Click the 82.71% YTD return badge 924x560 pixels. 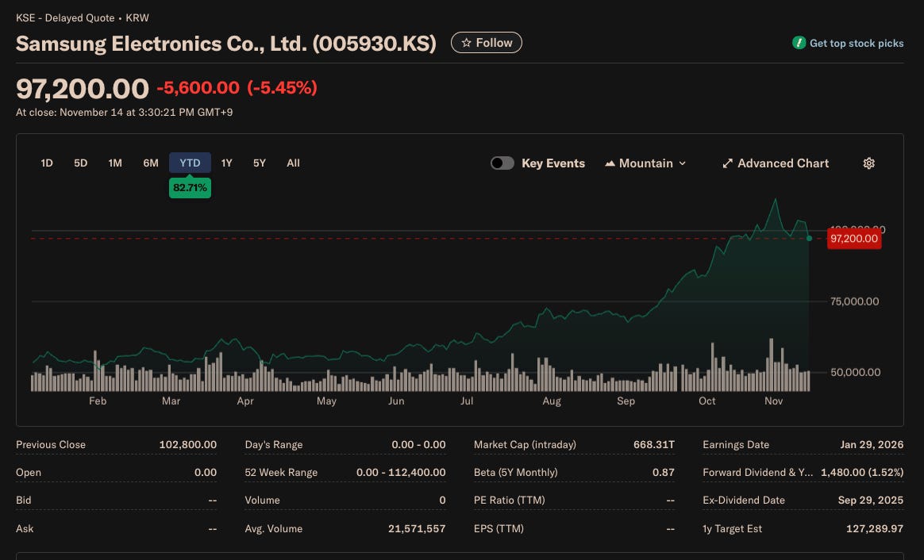[190, 188]
